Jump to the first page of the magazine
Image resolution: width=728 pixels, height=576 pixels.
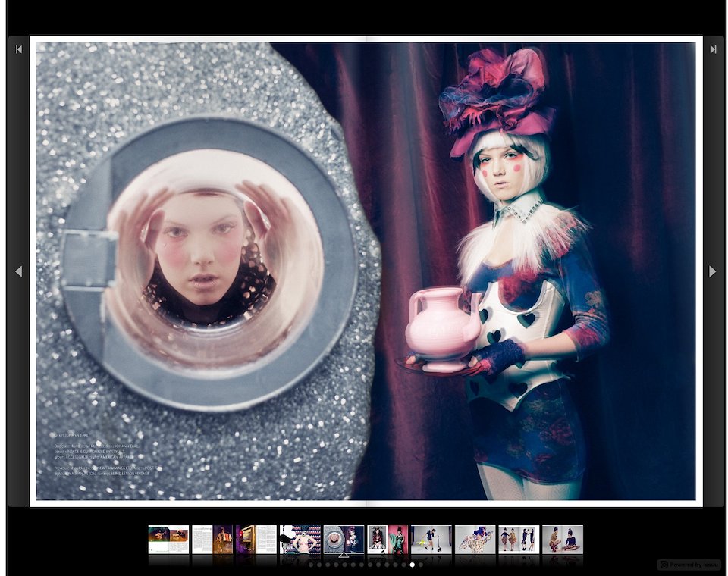coord(19,49)
